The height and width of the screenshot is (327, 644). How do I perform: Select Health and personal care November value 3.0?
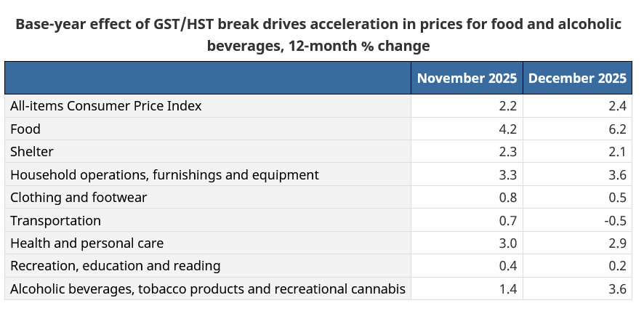pyautogui.click(x=508, y=243)
